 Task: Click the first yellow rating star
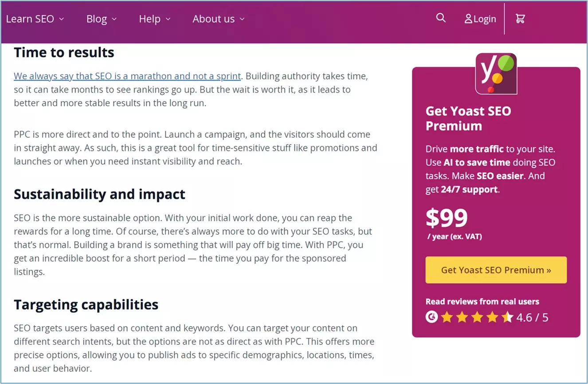pos(447,317)
